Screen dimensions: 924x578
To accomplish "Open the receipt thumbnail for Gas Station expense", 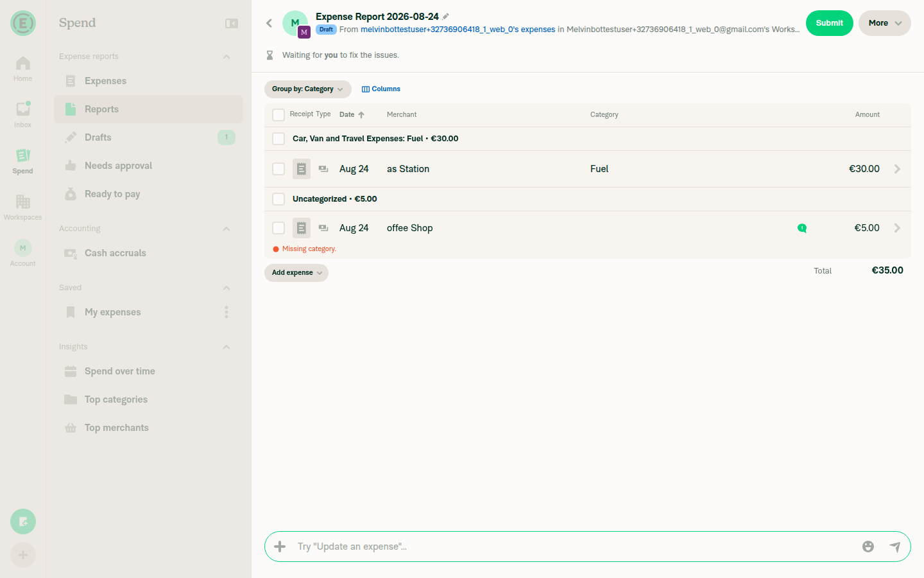I will [302, 169].
